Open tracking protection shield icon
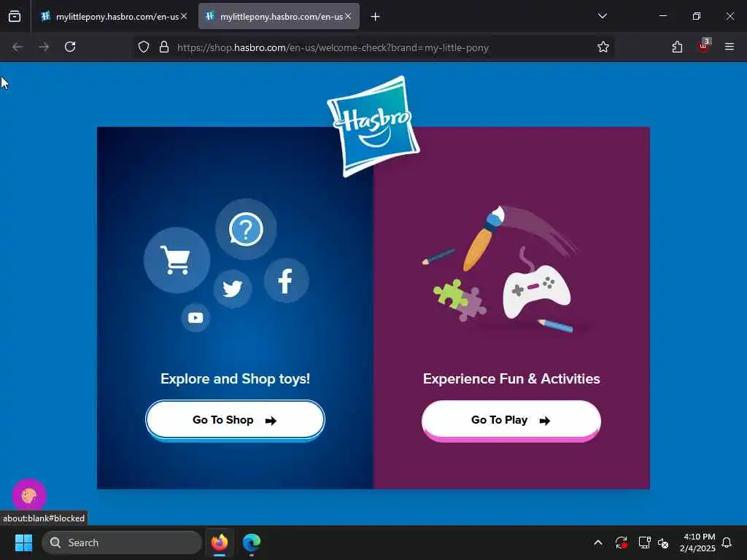 coord(144,47)
